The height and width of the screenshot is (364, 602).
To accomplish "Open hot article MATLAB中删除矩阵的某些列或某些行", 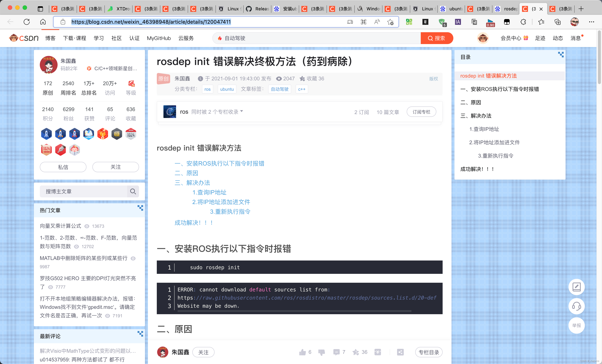I will [x=83, y=258].
